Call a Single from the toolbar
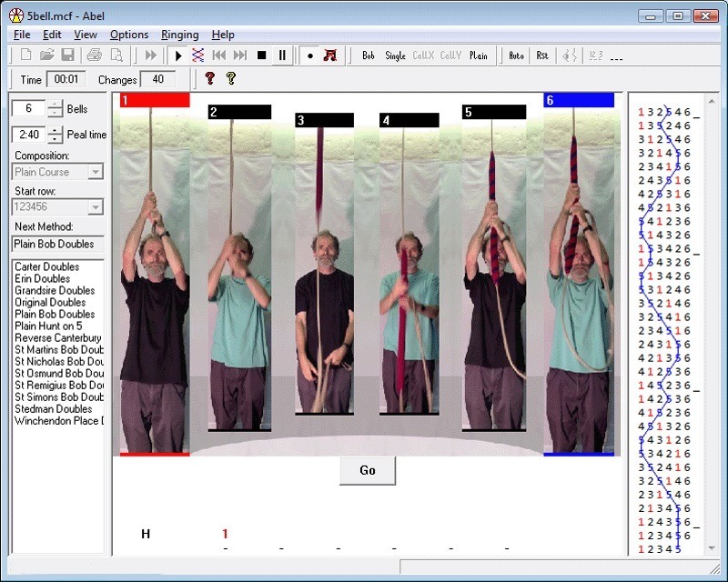The width and height of the screenshot is (728, 582). click(x=395, y=55)
